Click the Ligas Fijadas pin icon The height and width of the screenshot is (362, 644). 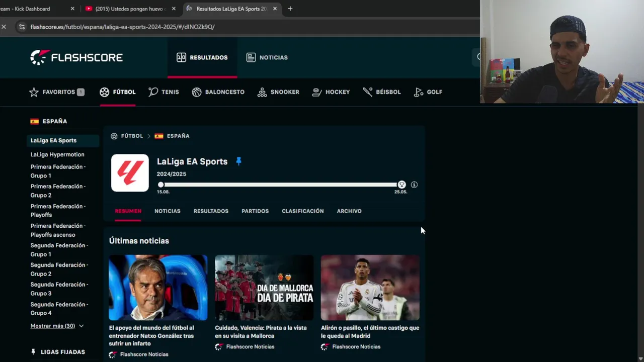pos(33,352)
